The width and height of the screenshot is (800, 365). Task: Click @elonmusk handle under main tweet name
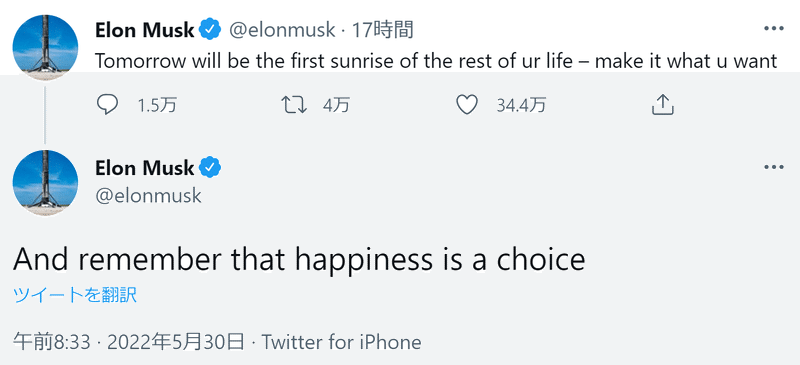148,196
